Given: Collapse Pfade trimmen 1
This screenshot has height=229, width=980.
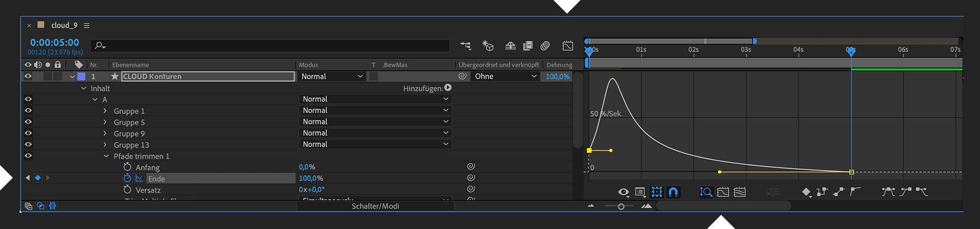Looking at the screenshot, I should [106, 156].
